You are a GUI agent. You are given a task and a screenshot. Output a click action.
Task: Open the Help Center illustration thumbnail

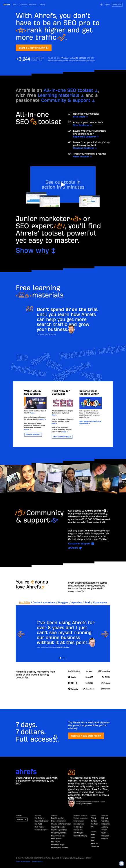[90, 403]
